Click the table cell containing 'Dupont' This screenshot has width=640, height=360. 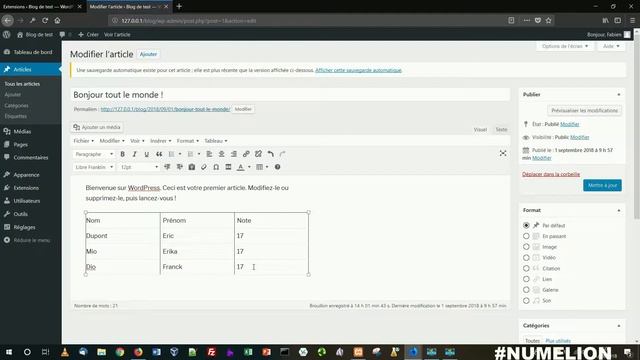122,236
